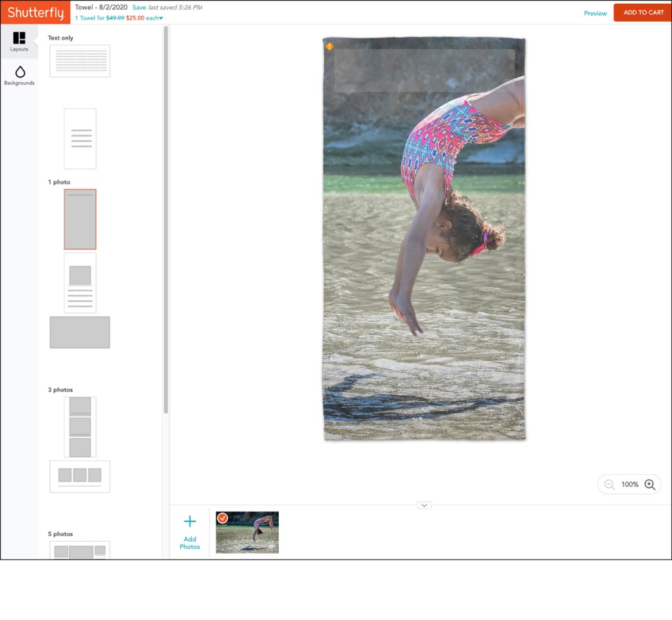Select the full-bleed 1 photo layout

pos(80,219)
